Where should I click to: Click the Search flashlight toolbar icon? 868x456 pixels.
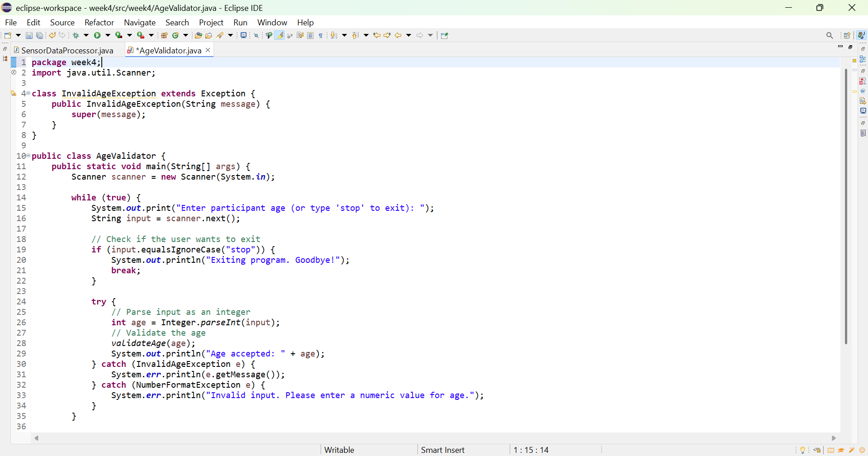[220, 35]
